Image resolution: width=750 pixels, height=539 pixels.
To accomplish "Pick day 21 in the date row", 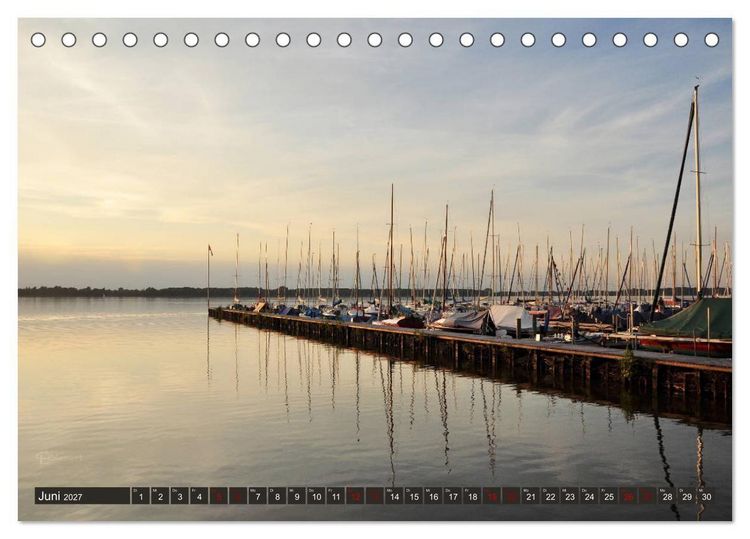I will [x=530, y=496].
